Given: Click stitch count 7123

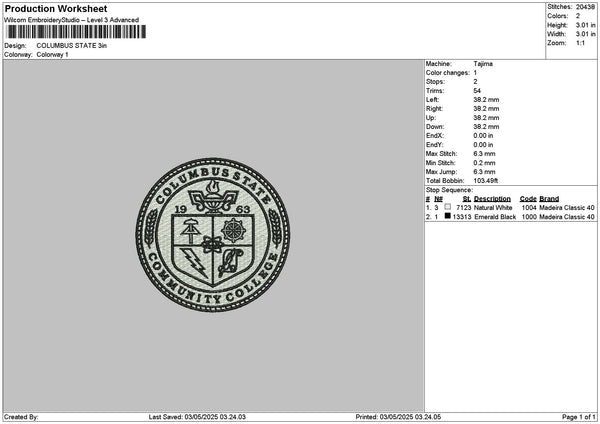Looking at the screenshot, I should pyautogui.click(x=463, y=208).
